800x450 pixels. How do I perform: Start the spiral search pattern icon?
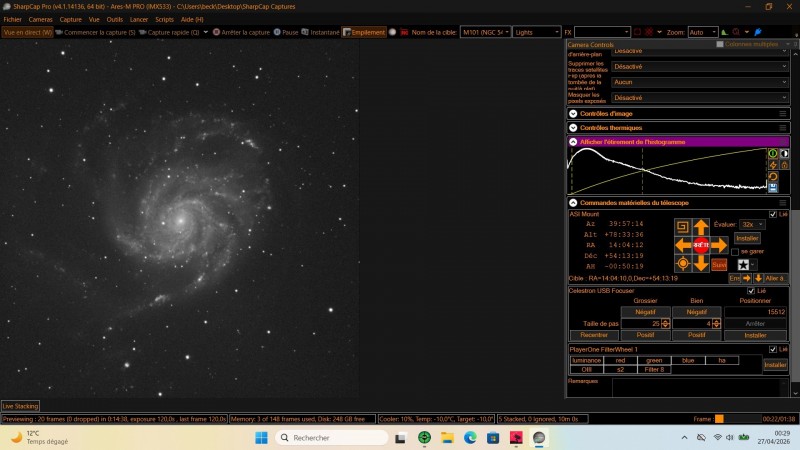coord(683,227)
